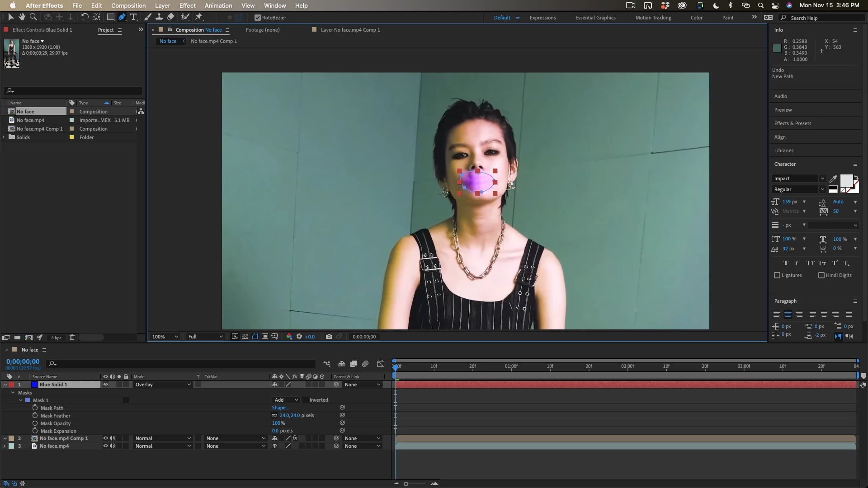This screenshot has width=868, height=488.
Task: Open the Composition menu
Action: (x=128, y=5)
